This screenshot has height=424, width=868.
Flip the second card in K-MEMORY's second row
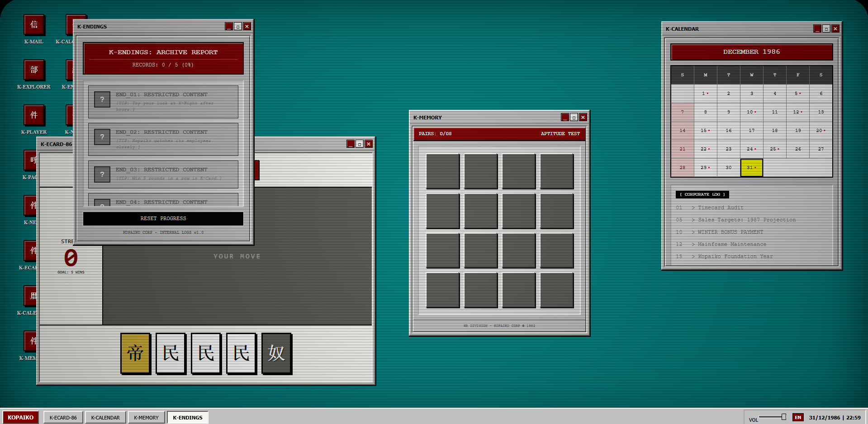coord(481,211)
